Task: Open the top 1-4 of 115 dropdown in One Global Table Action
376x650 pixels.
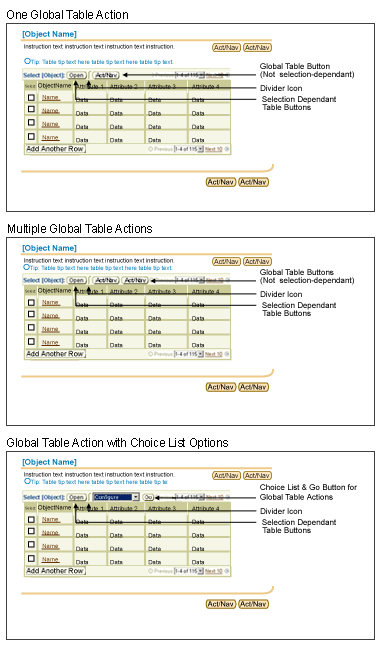Action: click(x=201, y=75)
